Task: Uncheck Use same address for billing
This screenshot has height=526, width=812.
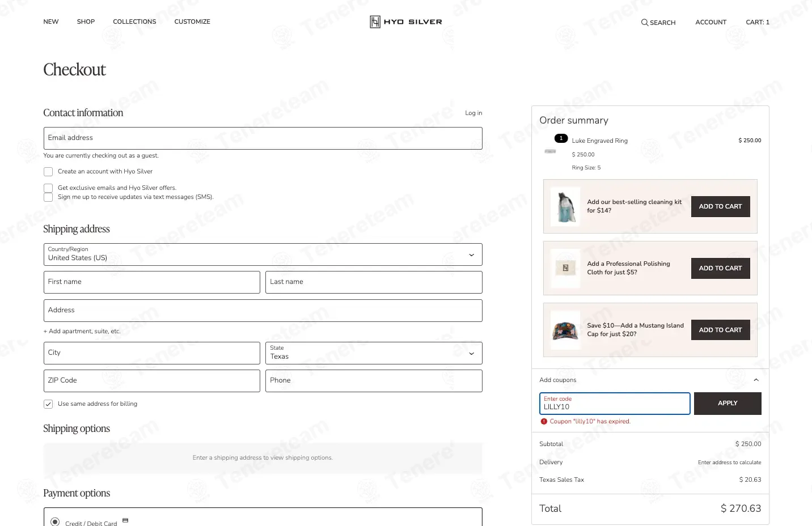Action: (48, 404)
